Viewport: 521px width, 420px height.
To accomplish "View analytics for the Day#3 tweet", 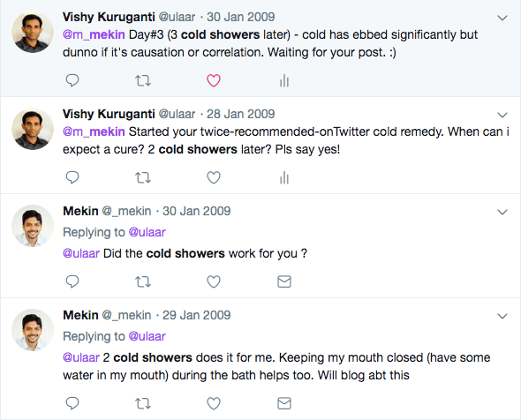I will tap(284, 80).
